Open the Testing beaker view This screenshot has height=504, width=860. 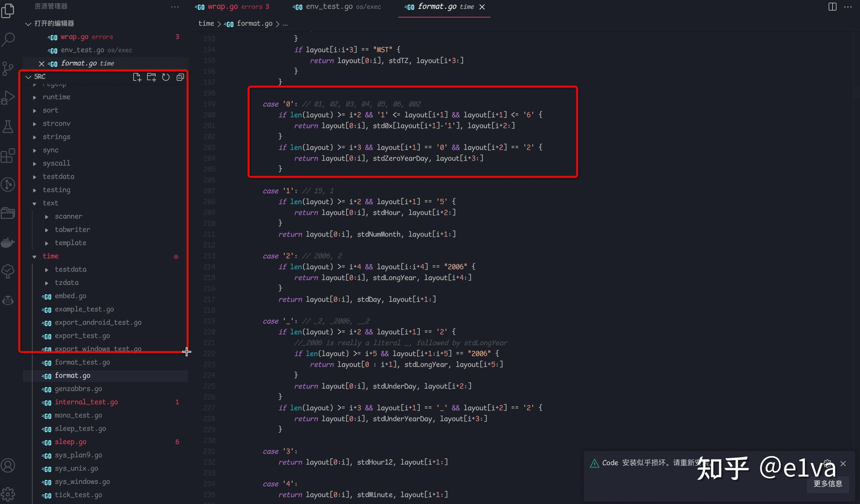pos(8,127)
